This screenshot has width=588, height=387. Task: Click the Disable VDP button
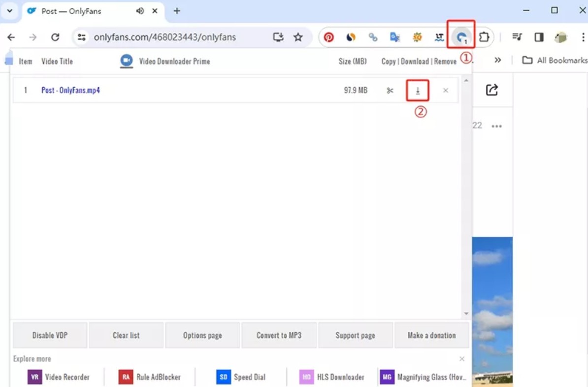[50, 335]
